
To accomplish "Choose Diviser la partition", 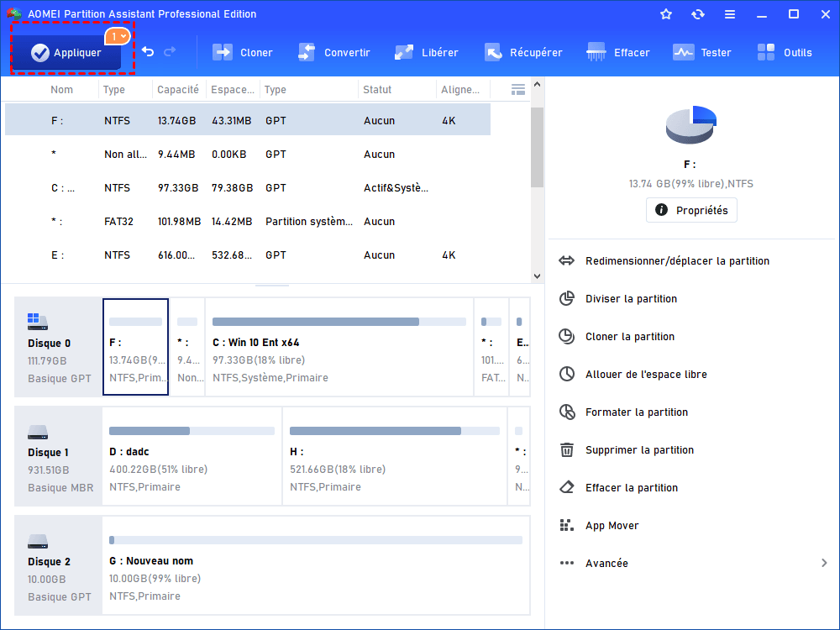I will coord(631,298).
